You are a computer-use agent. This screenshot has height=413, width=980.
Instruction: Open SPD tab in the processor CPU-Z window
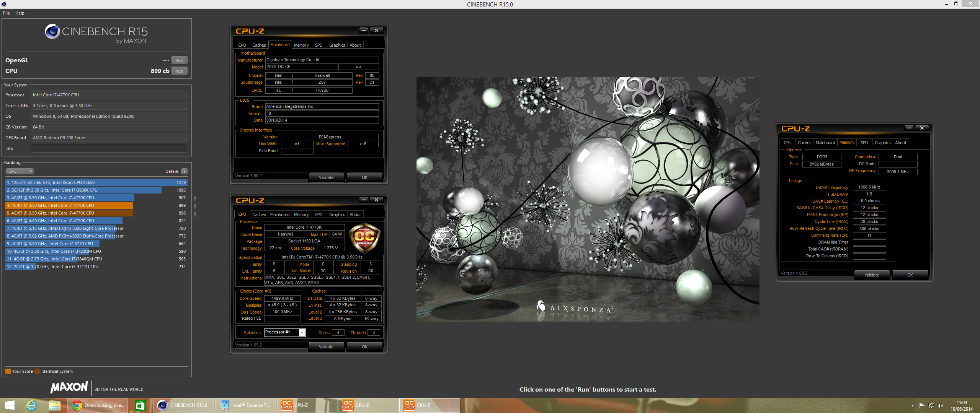[319, 215]
